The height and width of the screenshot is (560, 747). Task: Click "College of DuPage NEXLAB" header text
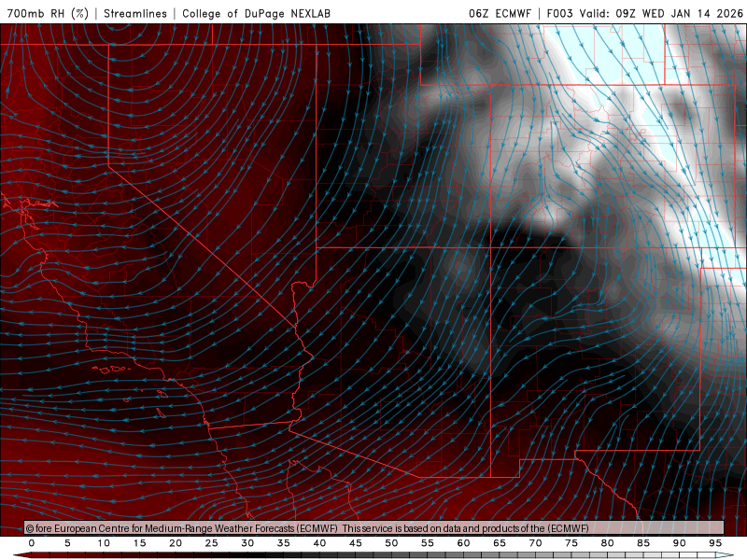tap(256, 13)
